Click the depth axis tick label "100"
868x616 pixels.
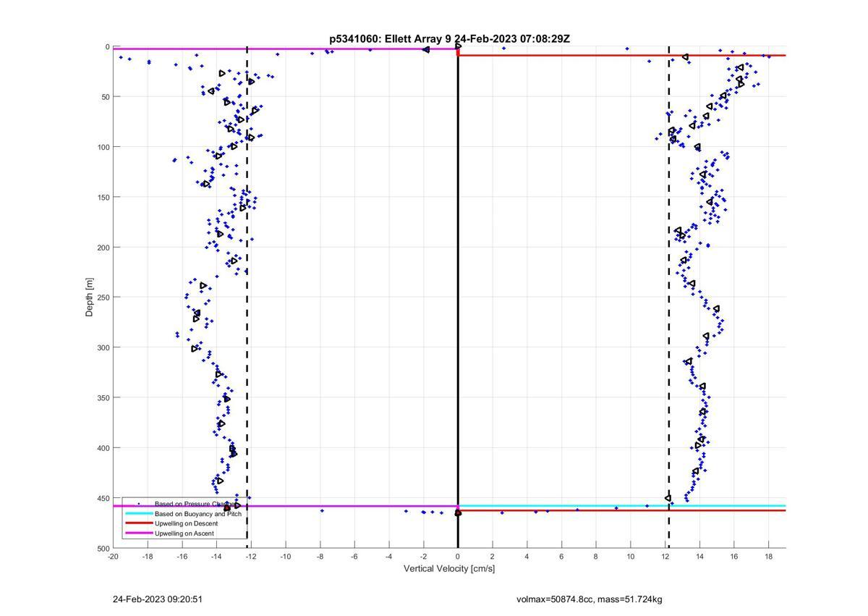(x=103, y=147)
